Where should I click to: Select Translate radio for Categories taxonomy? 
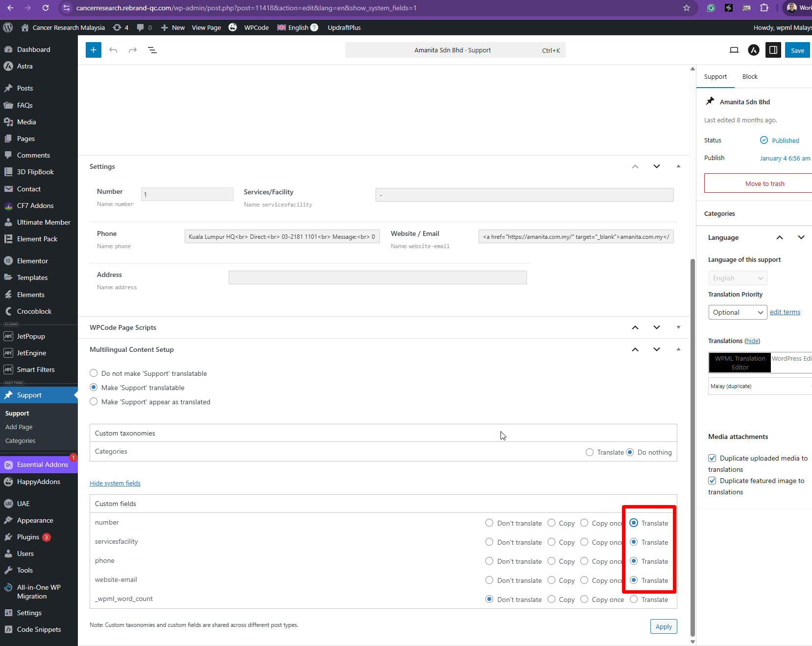click(x=590, y=452)
